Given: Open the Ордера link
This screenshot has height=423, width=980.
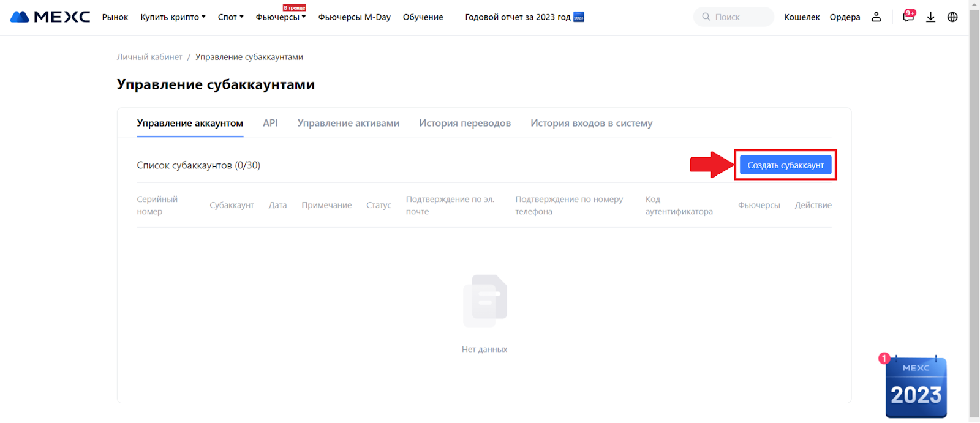Looking at the screenshot, I should pyautogui.click(x=845, y=17).
